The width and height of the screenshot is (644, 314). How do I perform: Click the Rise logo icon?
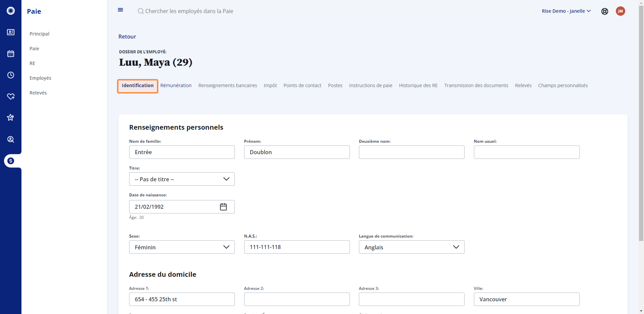[x=11, y=11]
